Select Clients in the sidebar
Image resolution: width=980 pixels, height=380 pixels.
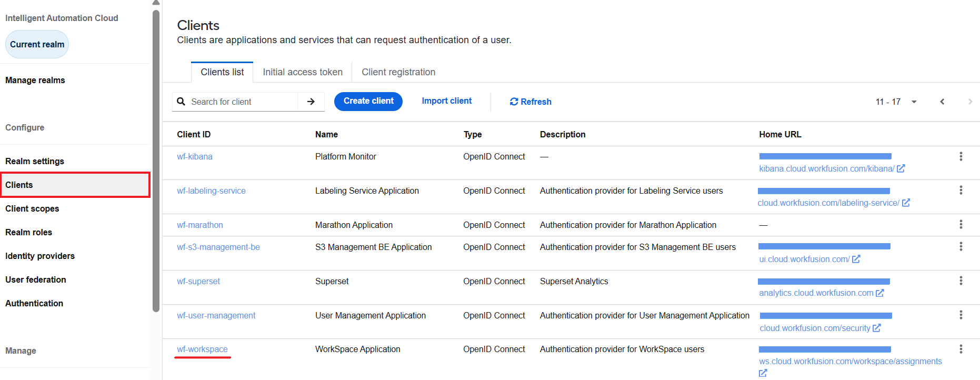point(75,185)
